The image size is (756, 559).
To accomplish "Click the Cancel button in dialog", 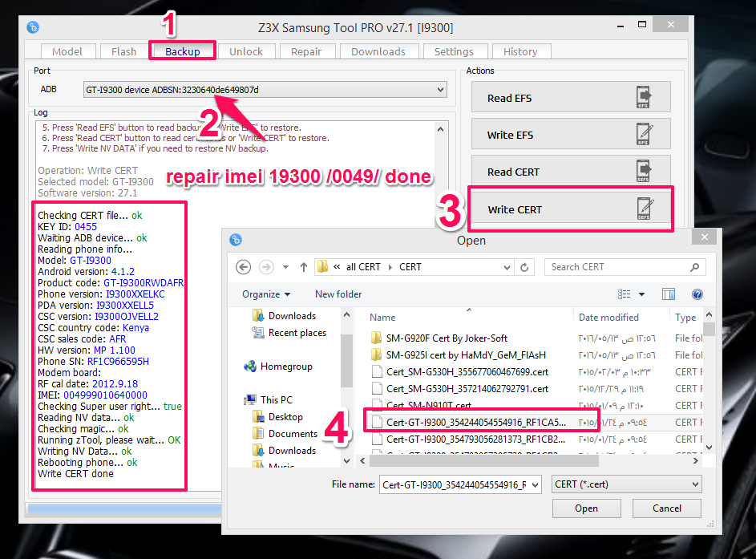I will click(x=667, y=508).
